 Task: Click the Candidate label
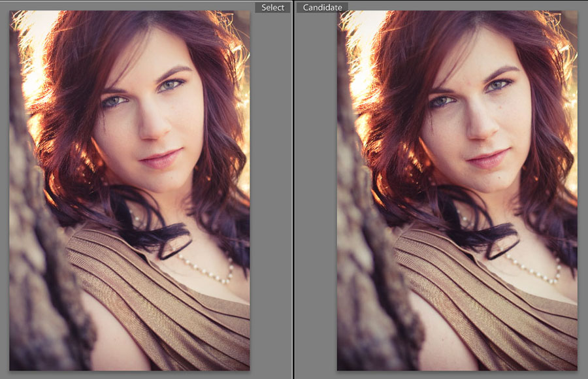pyautogui.click(x=322, y=7)
